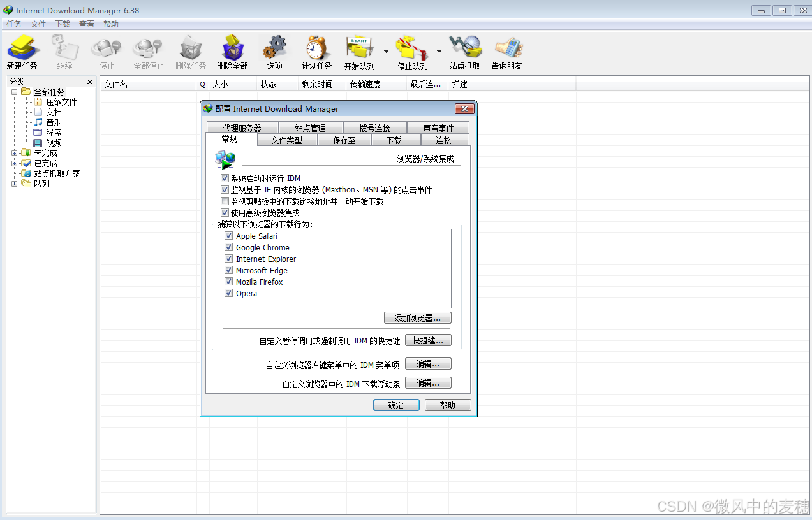Viewport: 812px width, 520px height.
Task: Select 站点抓取方案 in the tree
Action: [57, 173]
